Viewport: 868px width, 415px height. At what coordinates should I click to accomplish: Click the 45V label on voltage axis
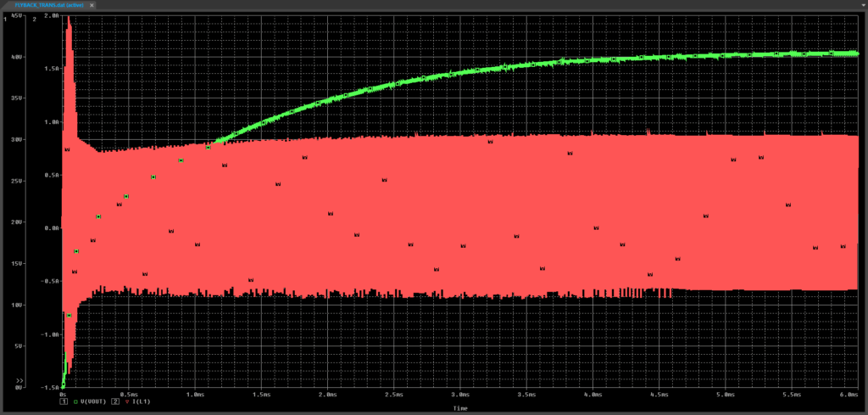click(x=16, y=15)
